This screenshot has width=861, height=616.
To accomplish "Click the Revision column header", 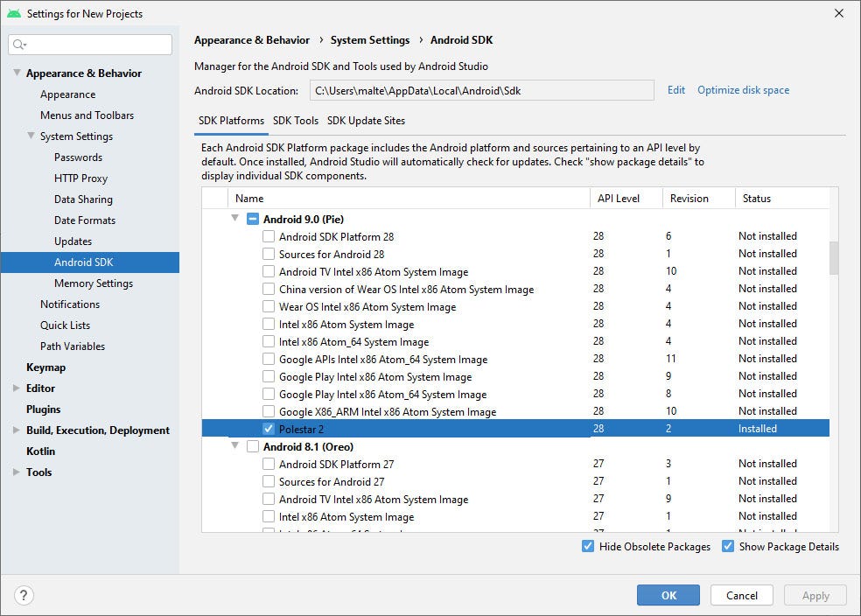I will 698,199.
